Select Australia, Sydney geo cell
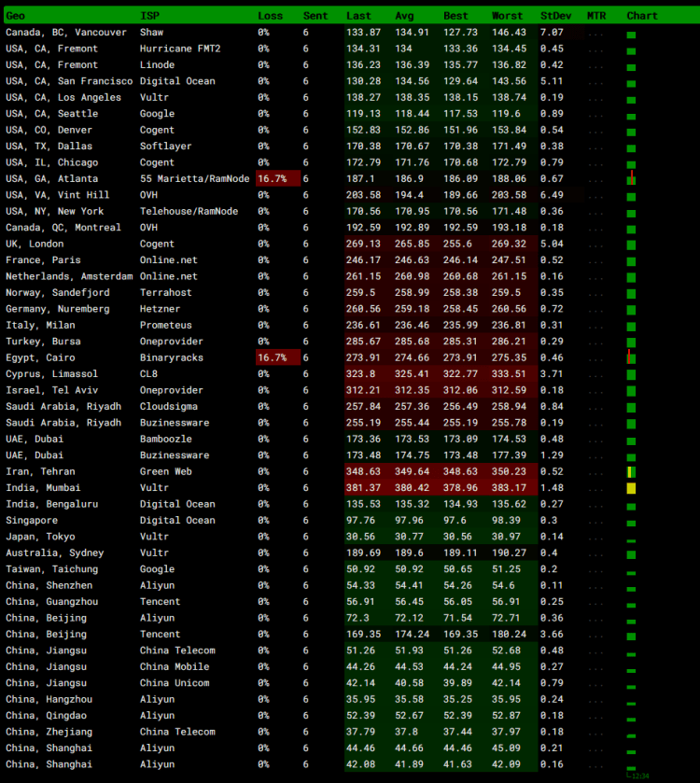 (x=55, y=552)
